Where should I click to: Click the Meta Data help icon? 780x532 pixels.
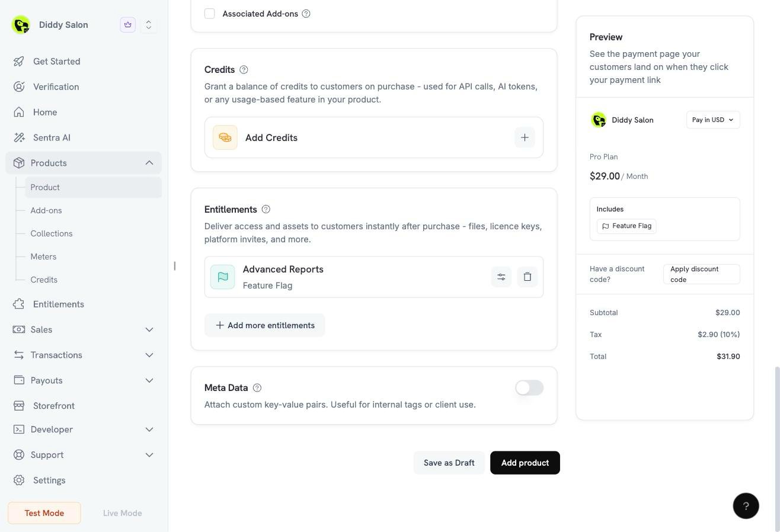(257, 388)
